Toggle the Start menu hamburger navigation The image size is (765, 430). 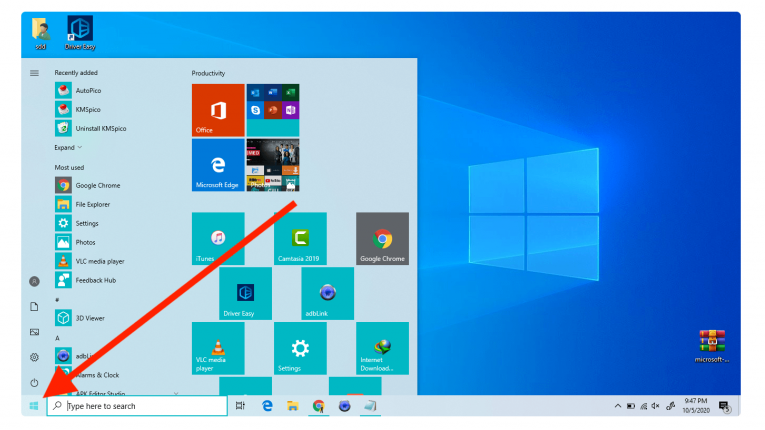[x=34, y=73]
